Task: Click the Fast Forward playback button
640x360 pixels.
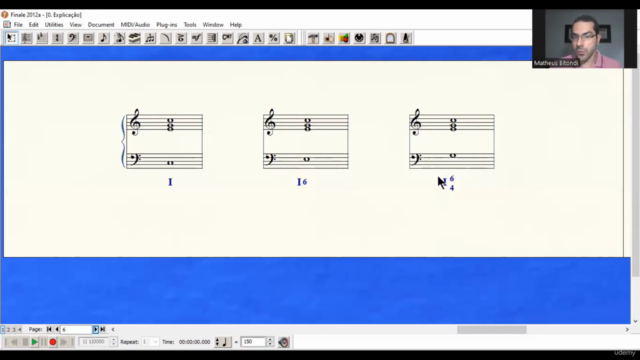Action: 63,342
